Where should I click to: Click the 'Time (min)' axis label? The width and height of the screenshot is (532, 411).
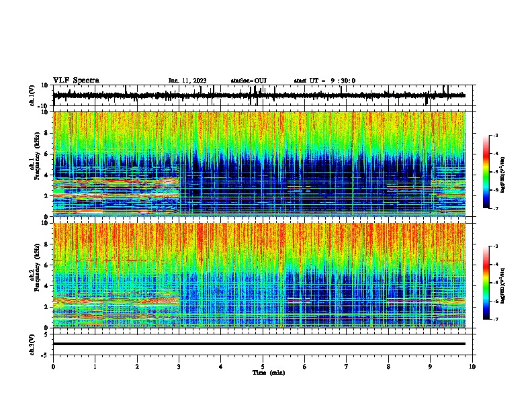pyautogui.click(x=269, y=373)
